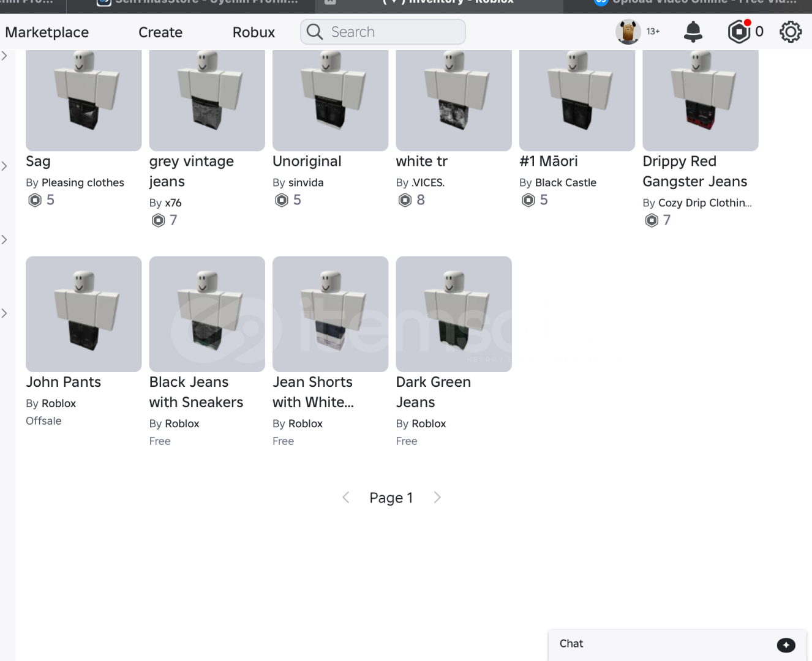This screenshot has height=661, width=812.
Task: Open creator Pleasing clothes link
Action: click(x=83, y=183)
